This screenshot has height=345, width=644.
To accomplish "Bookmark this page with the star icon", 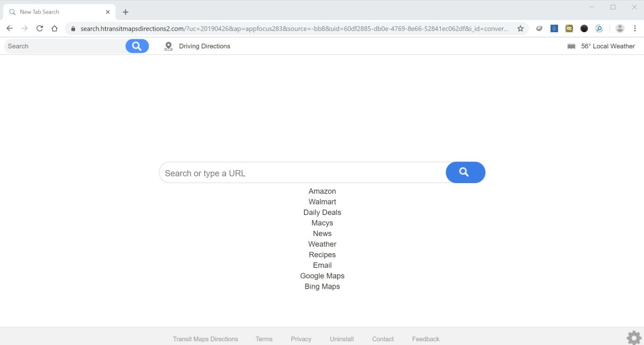I will click(520, 28).
